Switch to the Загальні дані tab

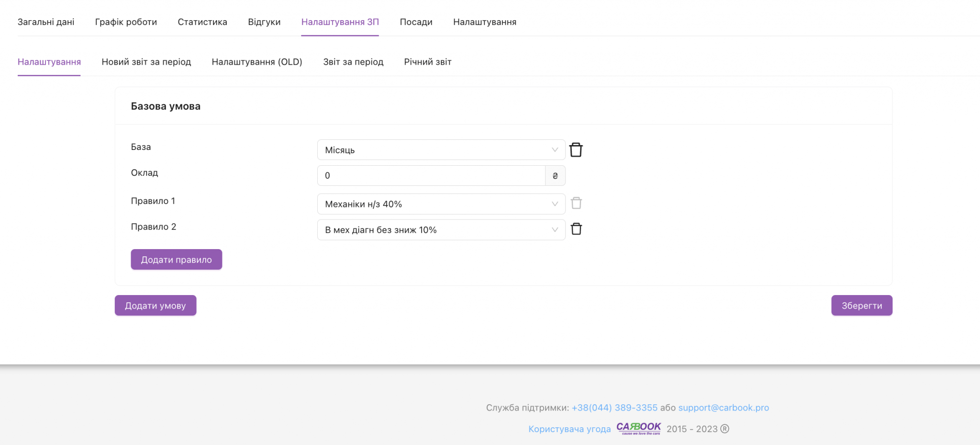coord(46,22)
